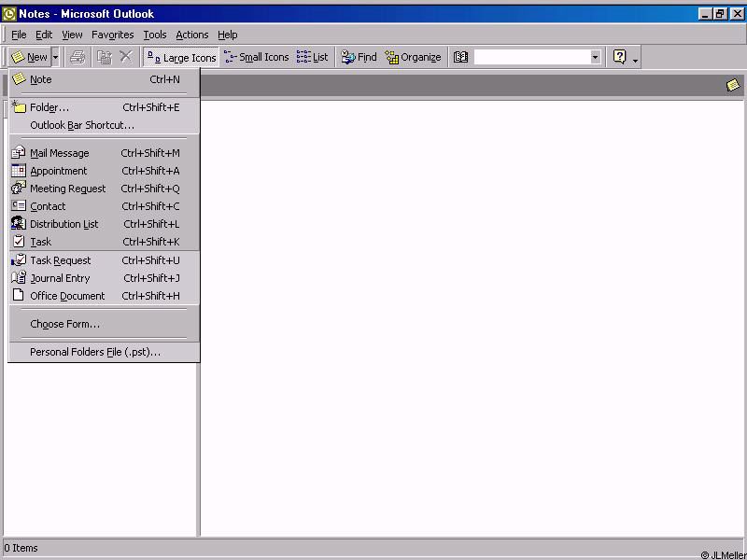Click the Office Assistant help icon
Image resolution: width=747 pixels, height=560 pixels.
point(619,57)
